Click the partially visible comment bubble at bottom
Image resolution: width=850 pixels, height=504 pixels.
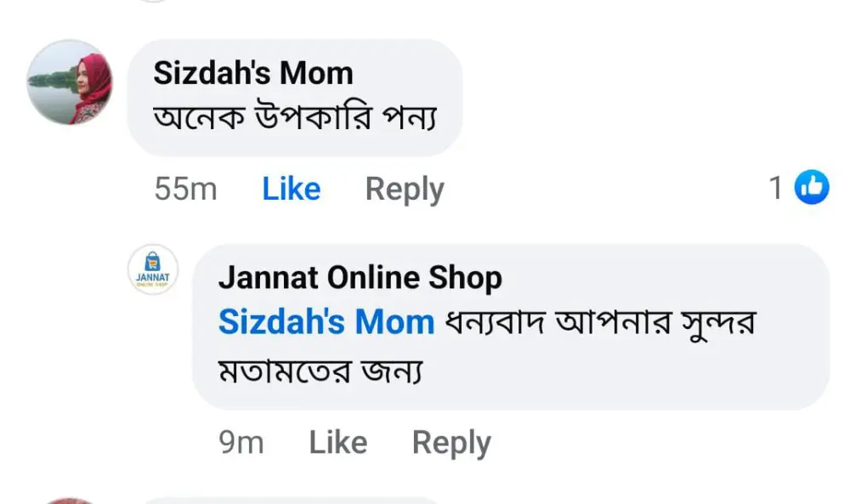[289, 501]
